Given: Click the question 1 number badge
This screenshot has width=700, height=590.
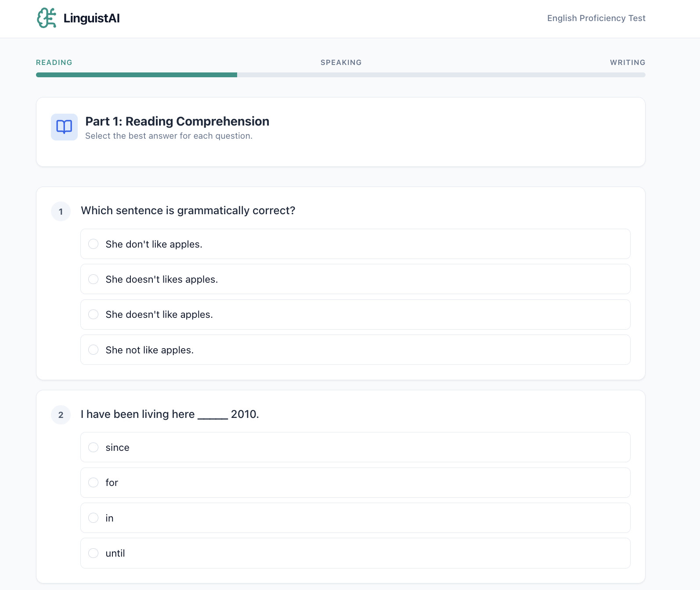Looking at the screenshot, I should (61, 211).
